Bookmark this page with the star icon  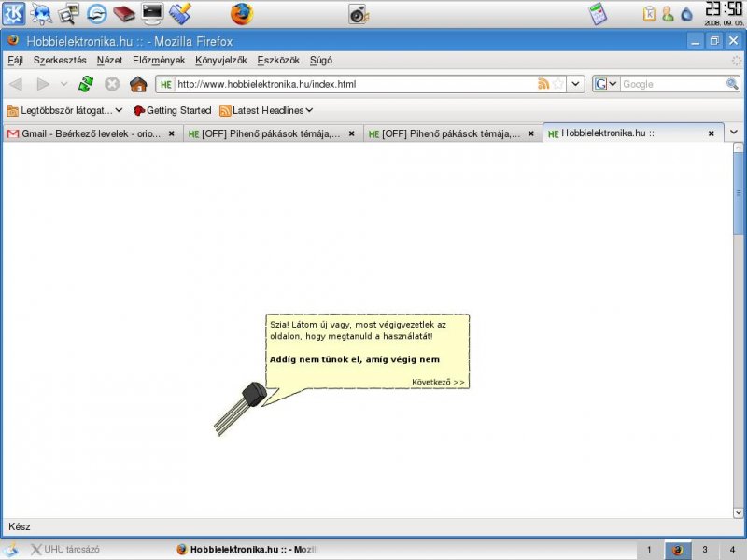(x=557, y=84)
